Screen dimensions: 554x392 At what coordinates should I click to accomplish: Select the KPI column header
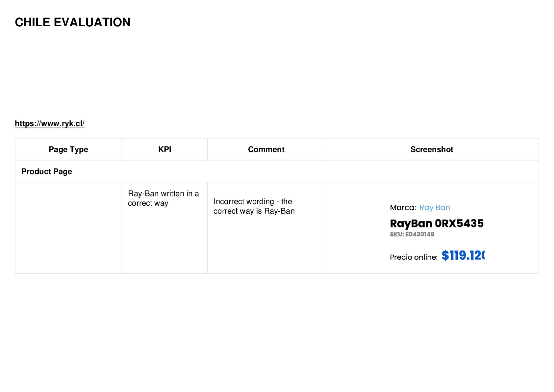point(165,149)
